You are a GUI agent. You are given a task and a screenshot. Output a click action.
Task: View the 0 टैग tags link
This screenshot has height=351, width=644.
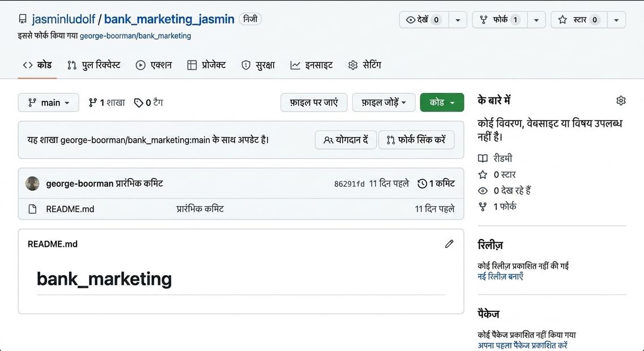[148, 102]
